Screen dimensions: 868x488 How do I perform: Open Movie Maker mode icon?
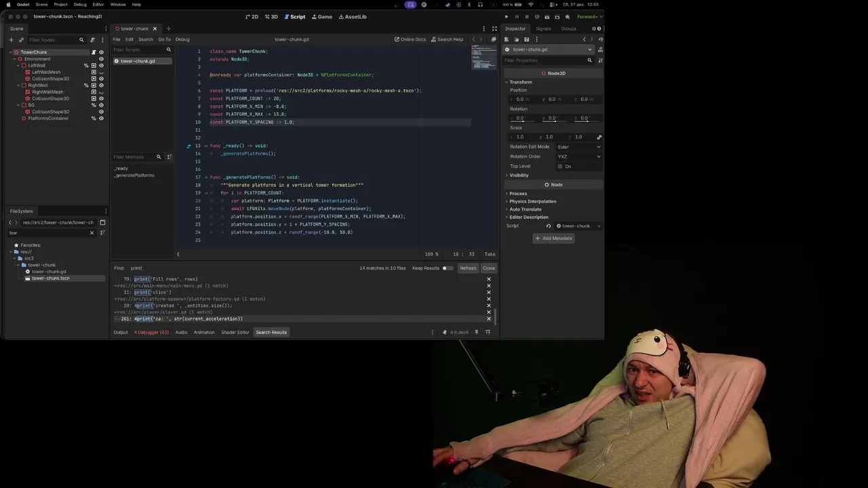[569, 16]
